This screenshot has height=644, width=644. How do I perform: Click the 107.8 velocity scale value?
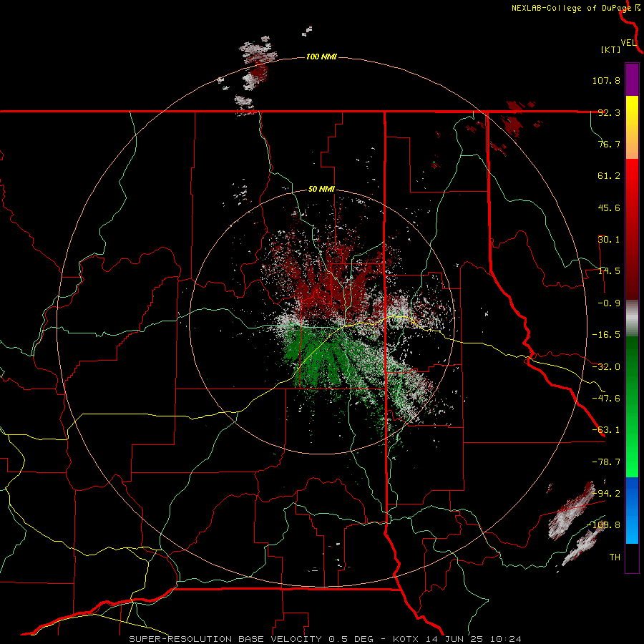(606, 80)
